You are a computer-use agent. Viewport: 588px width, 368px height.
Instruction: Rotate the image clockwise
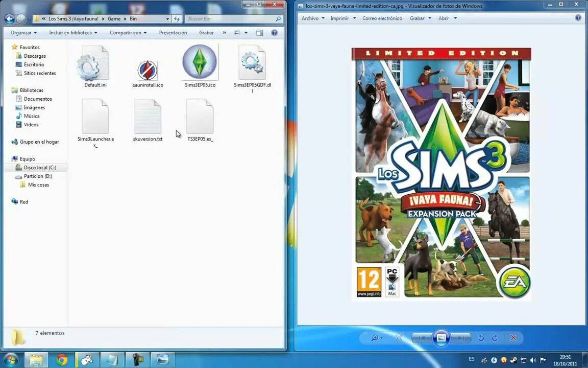[x=495, y=338]
